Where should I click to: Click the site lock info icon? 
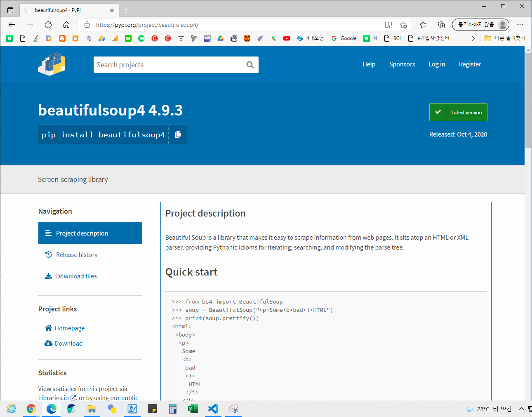point(87,25)
